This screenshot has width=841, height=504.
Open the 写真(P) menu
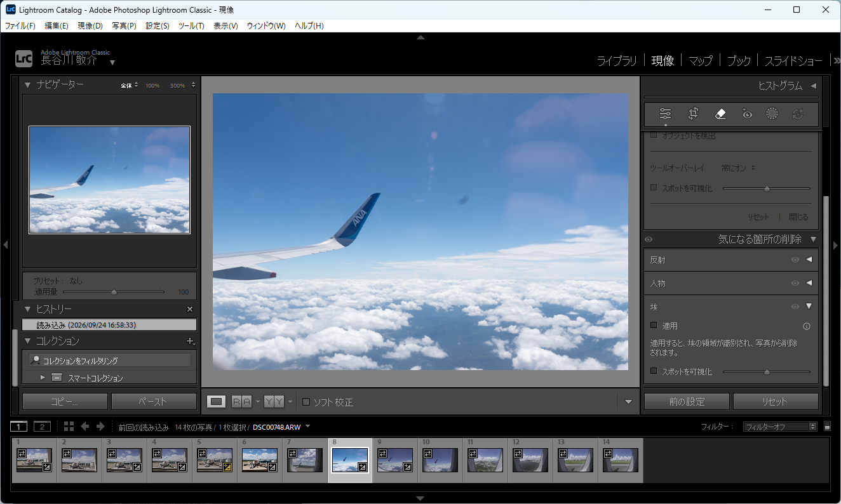(124, 26)
